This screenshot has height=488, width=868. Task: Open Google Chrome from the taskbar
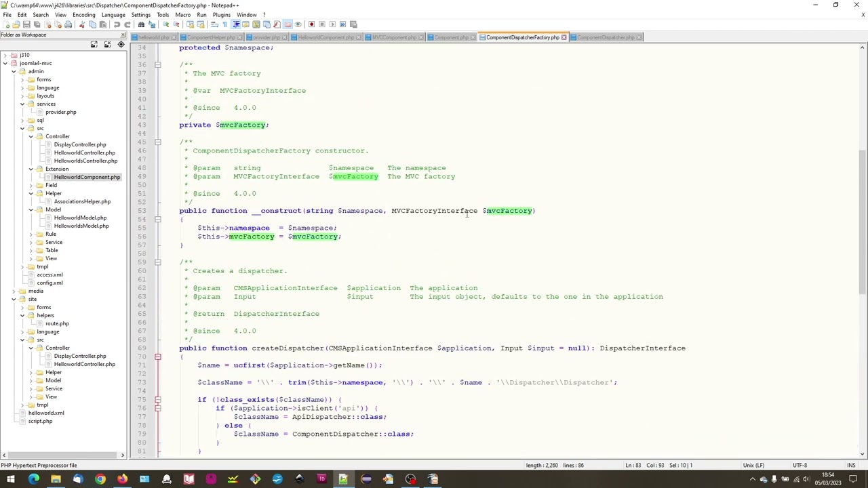tap(100, 480)
